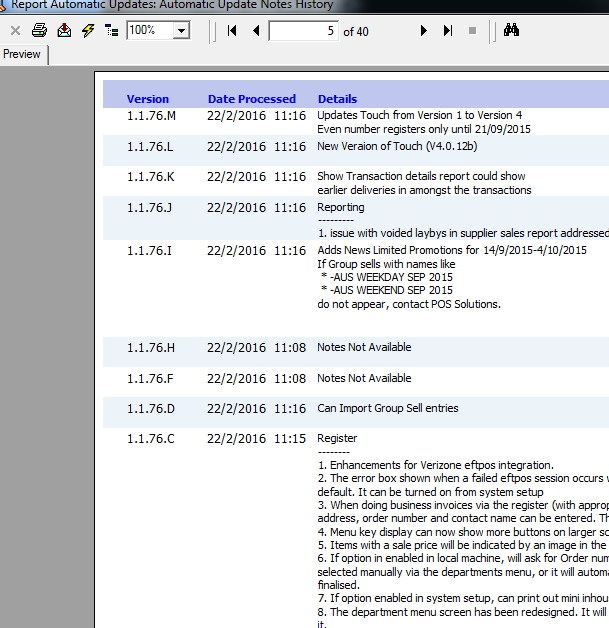The image size is (609, 628).
Task: Select version 1.1.76.C entry
Action: click(151, 439)
